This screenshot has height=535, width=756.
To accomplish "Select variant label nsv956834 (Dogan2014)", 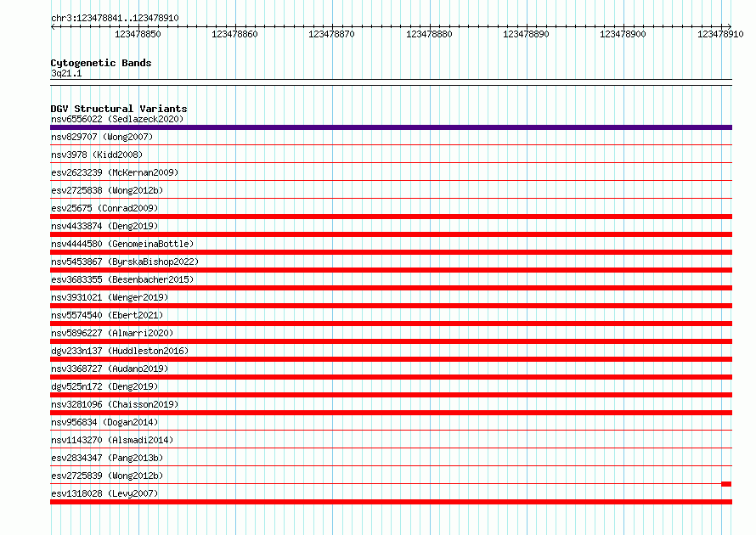I will [x=104, y=422].
